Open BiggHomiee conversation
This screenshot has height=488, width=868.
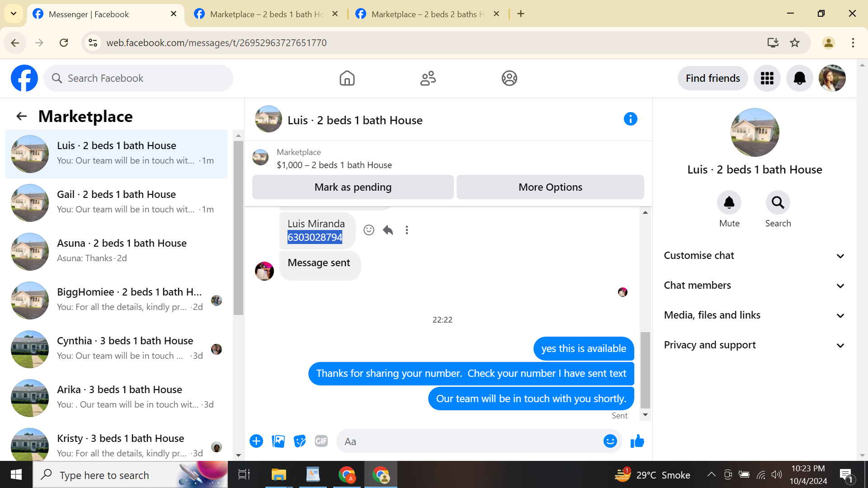pyautogui.click(x=116, y=300)
